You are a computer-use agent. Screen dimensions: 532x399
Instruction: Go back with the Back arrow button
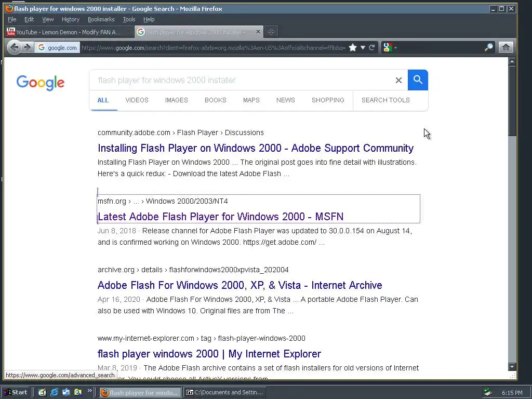click(14, 47)
